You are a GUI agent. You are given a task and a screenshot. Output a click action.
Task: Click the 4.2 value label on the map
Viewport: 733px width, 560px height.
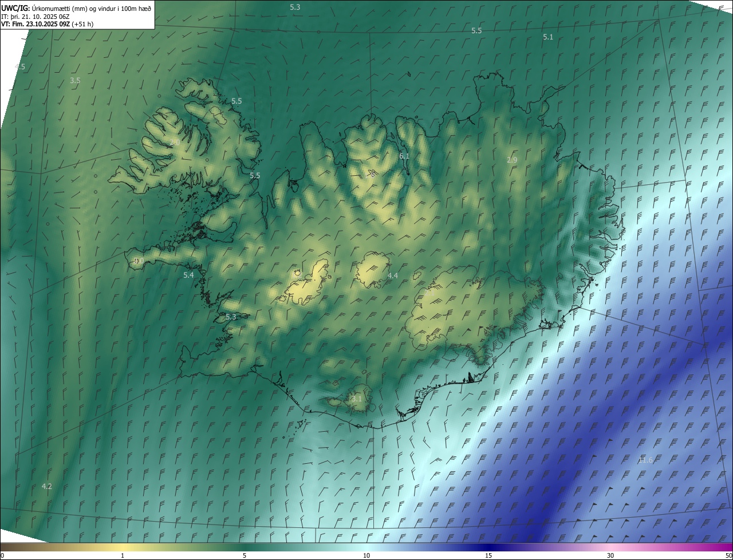coord(47,487)
